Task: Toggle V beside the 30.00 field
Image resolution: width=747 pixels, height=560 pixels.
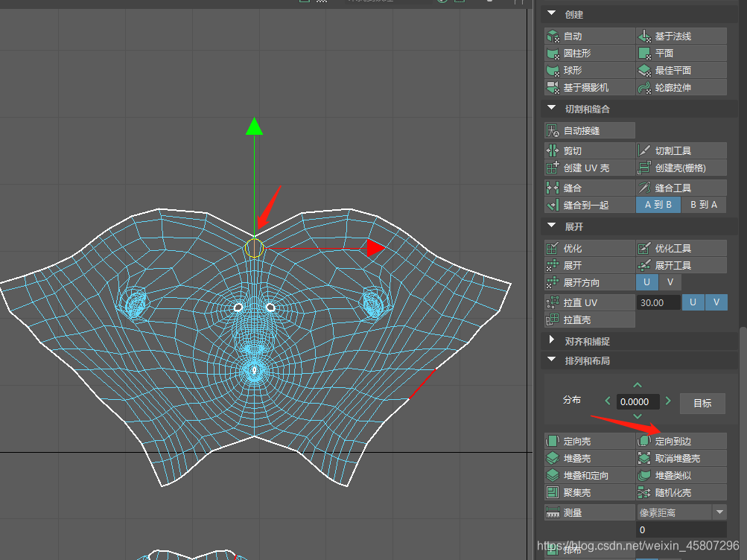Action: (x=716, y=302)
